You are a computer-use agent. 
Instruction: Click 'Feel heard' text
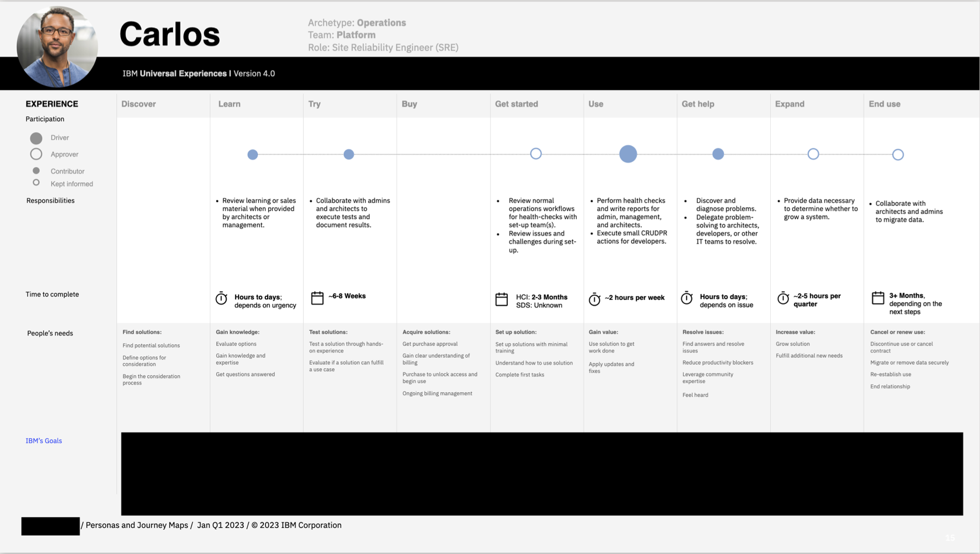(695, 395)
